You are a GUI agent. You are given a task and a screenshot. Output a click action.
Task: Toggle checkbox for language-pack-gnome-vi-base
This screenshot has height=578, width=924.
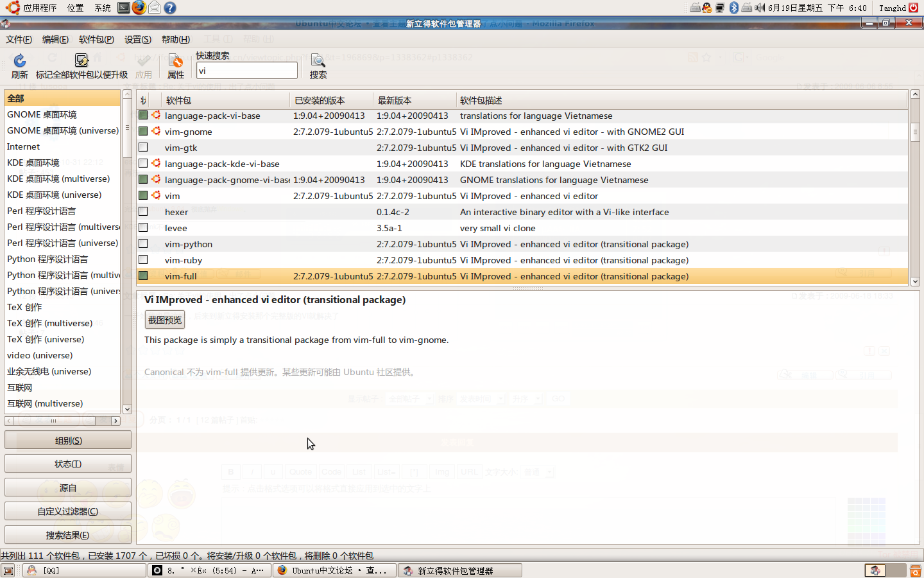(143, 179)
